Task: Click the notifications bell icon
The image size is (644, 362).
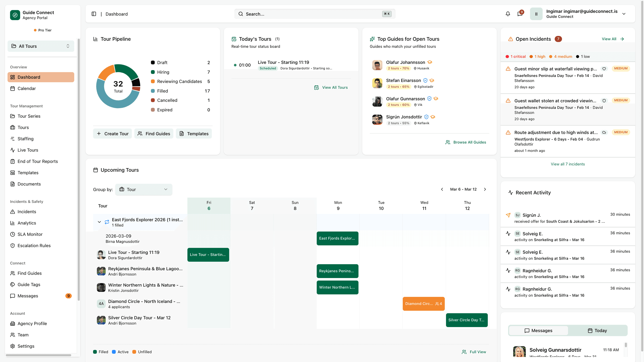Action: click(508, 14)
